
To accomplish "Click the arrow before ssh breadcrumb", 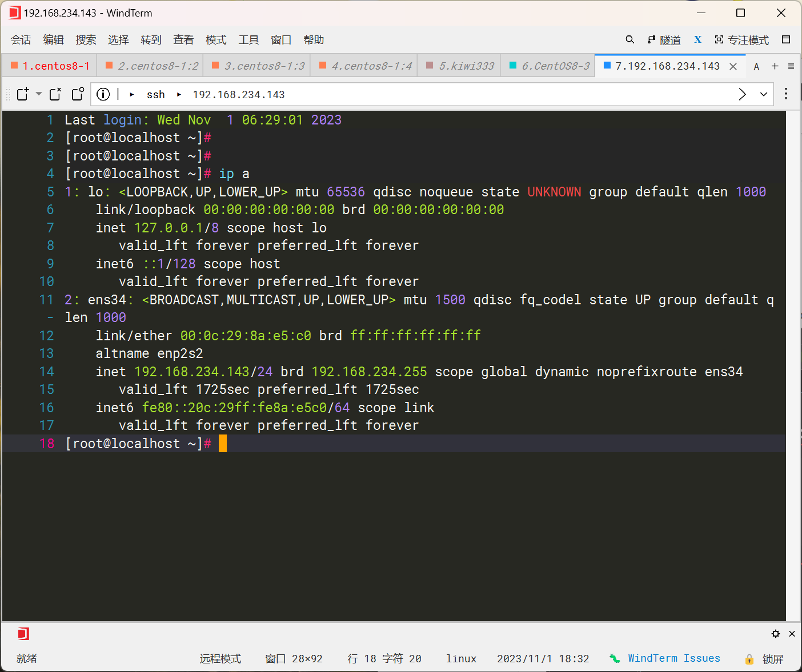I will pos(132,95).
